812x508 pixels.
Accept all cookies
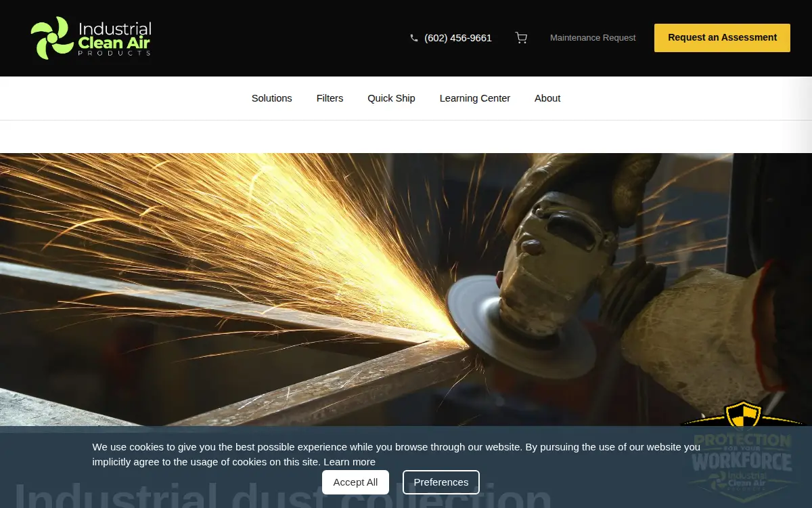[355, 482]
